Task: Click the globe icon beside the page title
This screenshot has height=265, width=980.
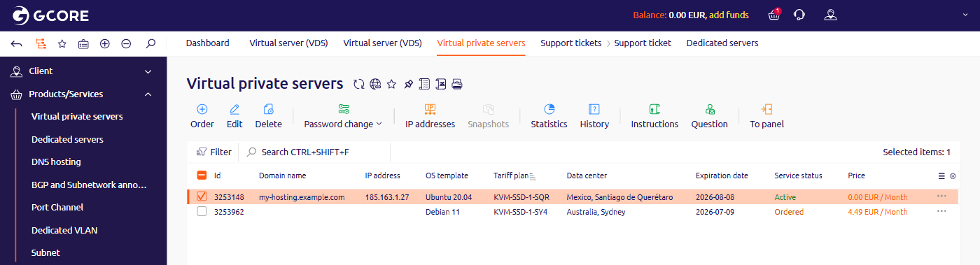Action: tap(375, 85)
